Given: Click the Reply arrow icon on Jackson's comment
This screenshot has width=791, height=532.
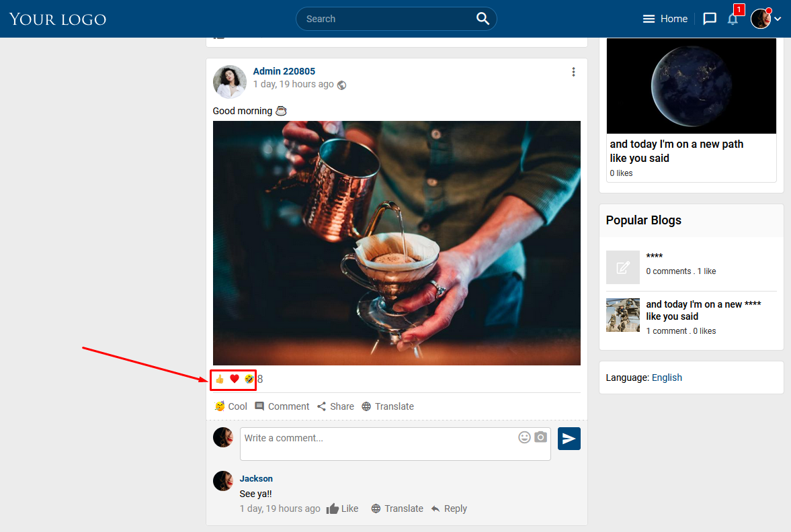Looking at the screenshot, I should click(x=435, y=508).
